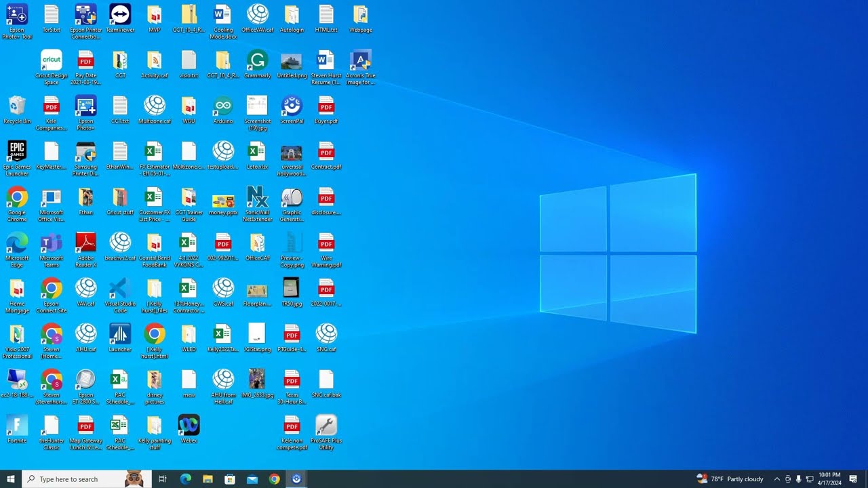This screenshot has height=488, width=868.
Task: Click the SonicWall NetExtender icon
Action: tap(257, 204)
